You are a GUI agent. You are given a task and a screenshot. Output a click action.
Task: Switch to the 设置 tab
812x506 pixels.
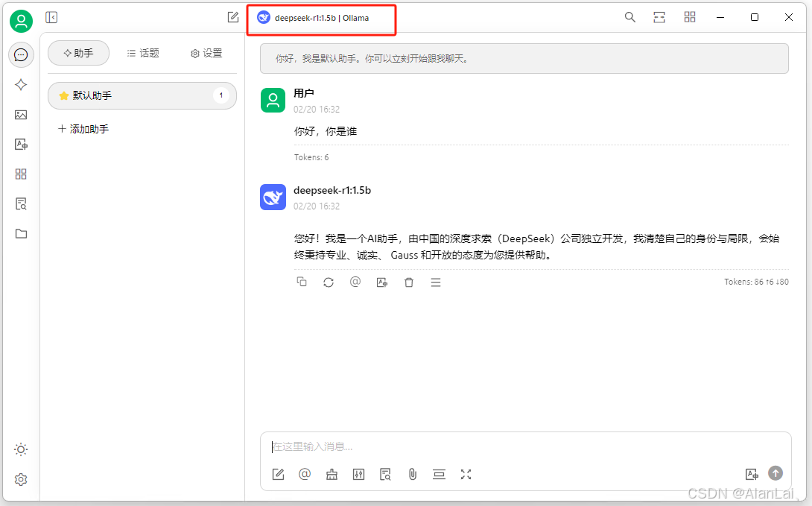tap(206, 53)
